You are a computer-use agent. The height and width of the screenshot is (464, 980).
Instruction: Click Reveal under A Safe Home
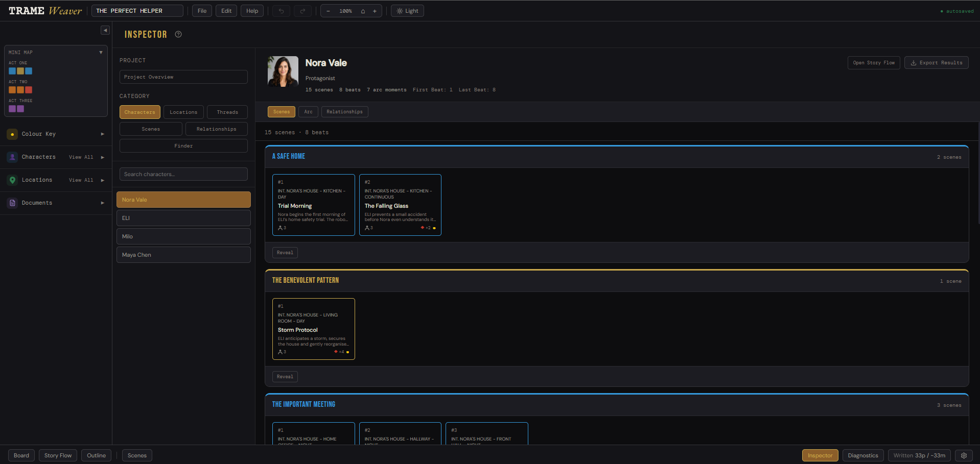[x=285, y=253]
